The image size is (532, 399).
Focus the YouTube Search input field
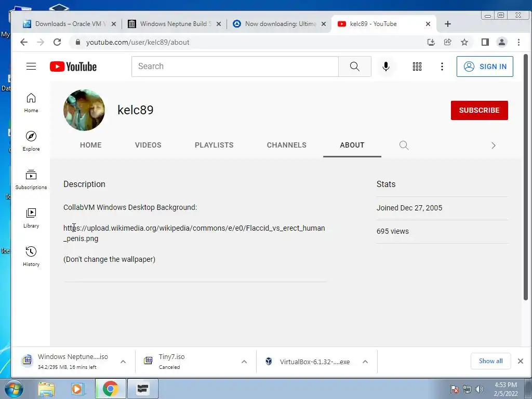235,66
